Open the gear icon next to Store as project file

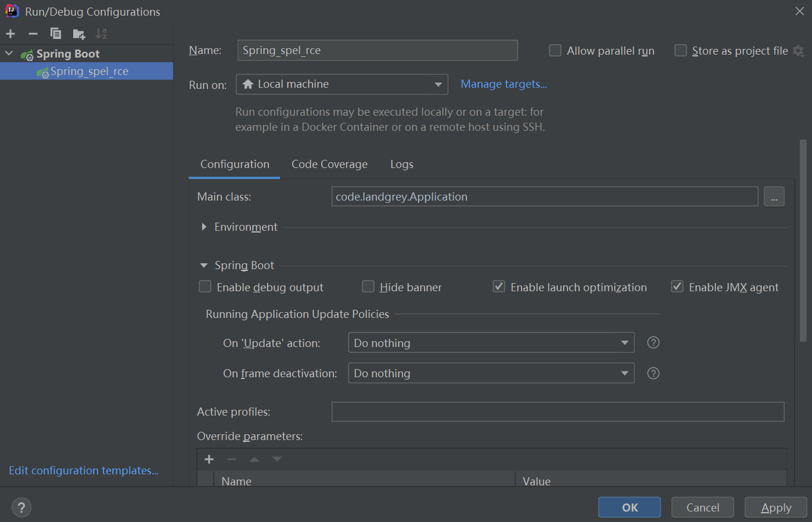click(798, 51)
